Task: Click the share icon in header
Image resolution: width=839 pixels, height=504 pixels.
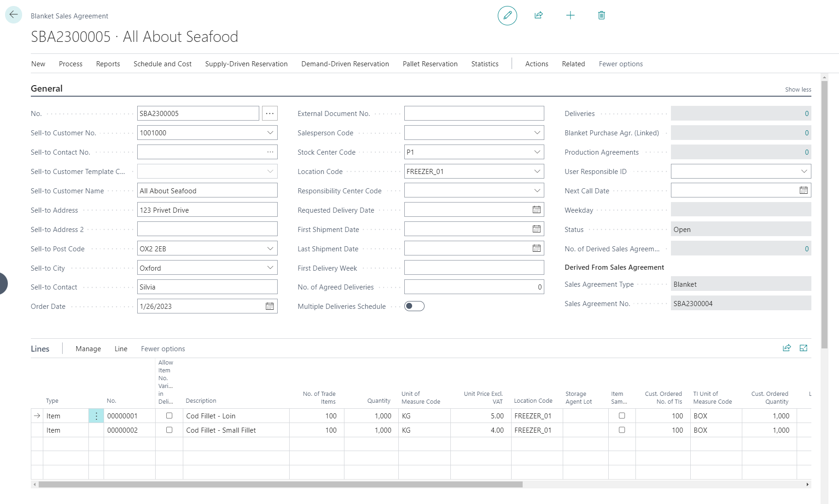Action: coord(538,16)
